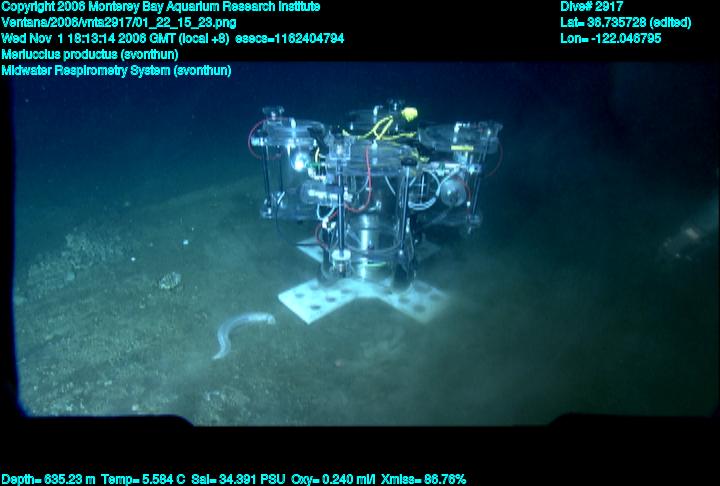Click the Sal= 34.391 PSU readout
The width and height of the screenshot is (720, 486).
coord(238,480)
